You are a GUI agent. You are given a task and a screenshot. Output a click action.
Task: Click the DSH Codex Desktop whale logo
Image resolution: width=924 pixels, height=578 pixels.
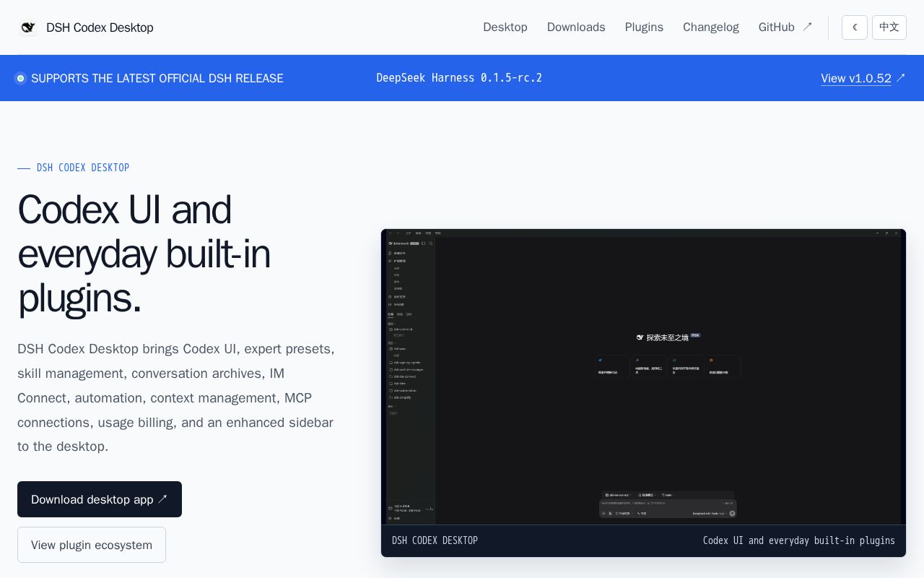28,27
